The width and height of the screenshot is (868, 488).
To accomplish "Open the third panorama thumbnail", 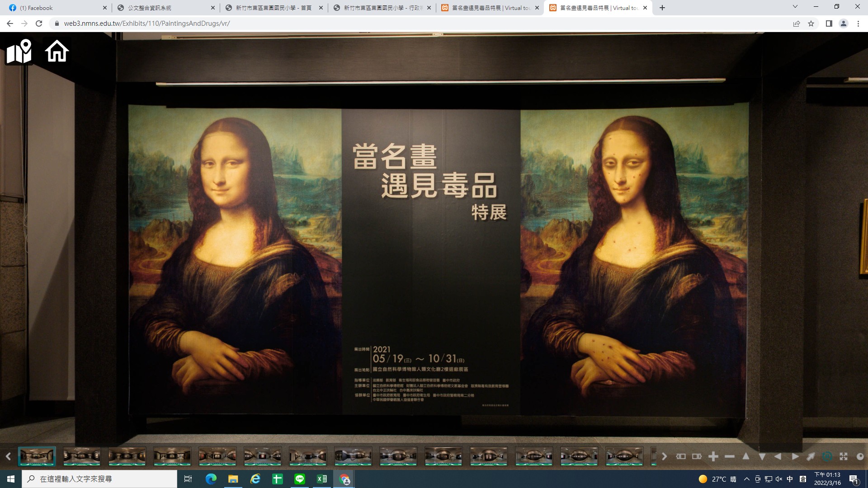I will coord(127,456).
